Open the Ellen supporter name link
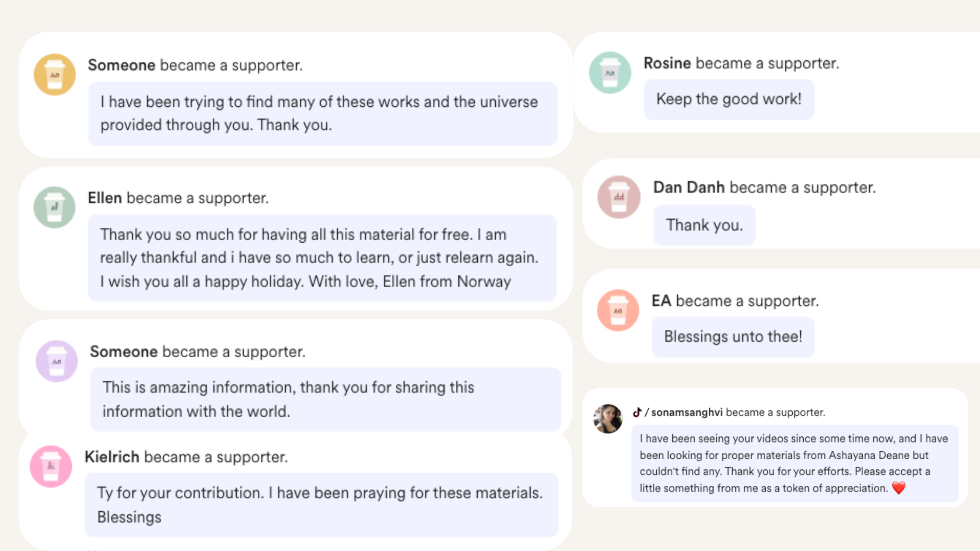This screenshot has width=980, height=551. pos(105,198)
